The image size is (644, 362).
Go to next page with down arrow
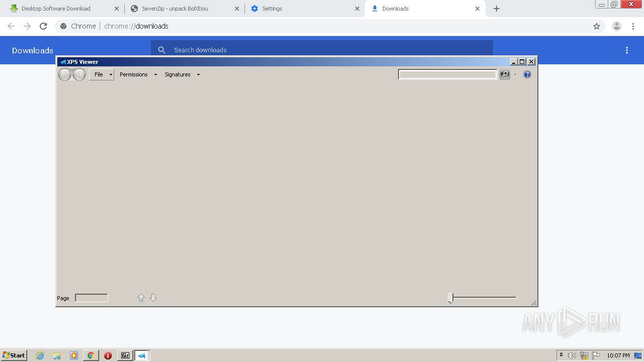pos(153,298)
